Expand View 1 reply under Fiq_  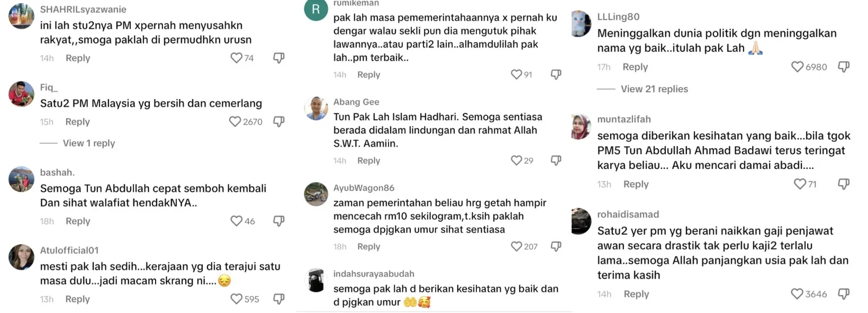tap(89, 143)
